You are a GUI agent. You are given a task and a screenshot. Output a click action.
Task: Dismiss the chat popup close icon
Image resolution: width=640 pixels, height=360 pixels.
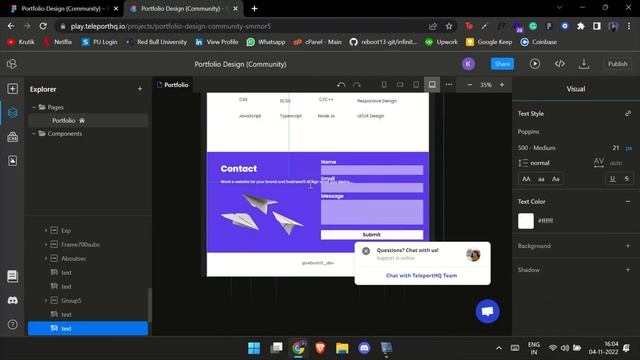tap(366, 251)
